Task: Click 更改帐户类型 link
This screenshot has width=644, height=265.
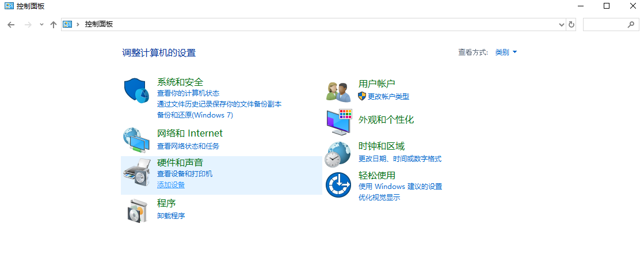Action: point(388,96)
